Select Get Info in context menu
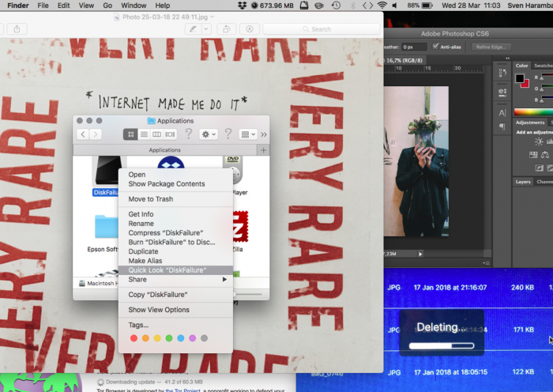553x392 pixels. 175,214
